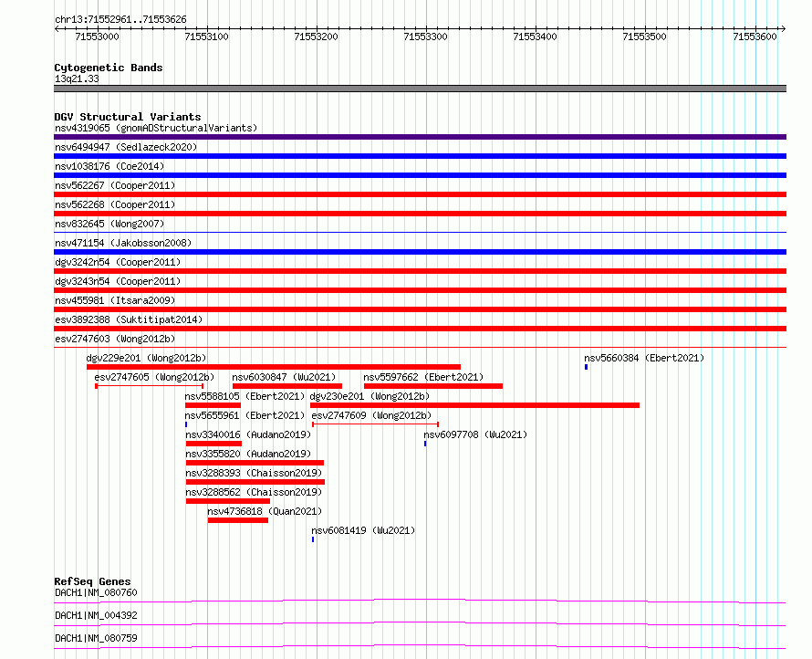The width and height of the screenshot is (812, 659).
Task: Select nsv3288393 (Chaisson2019) label
Action: tap(254, 473)
